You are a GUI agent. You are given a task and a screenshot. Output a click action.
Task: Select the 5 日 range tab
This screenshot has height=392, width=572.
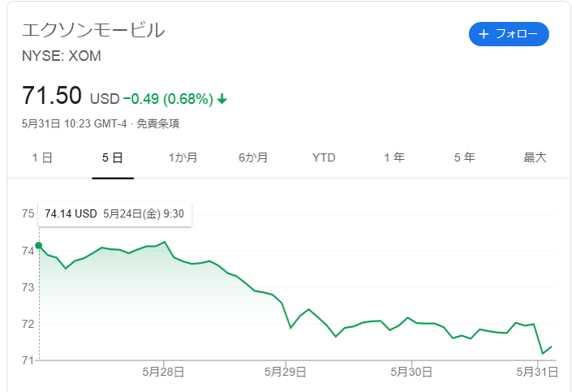113,157
